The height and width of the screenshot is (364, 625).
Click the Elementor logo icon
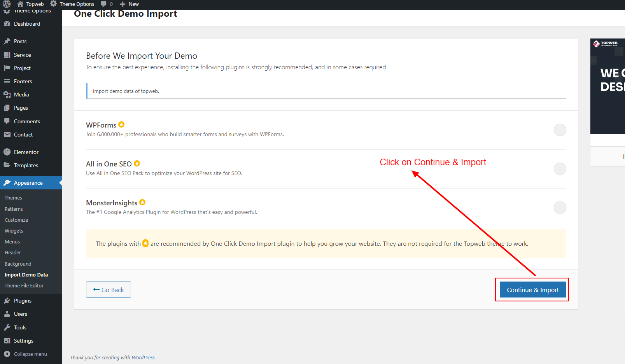7,152
